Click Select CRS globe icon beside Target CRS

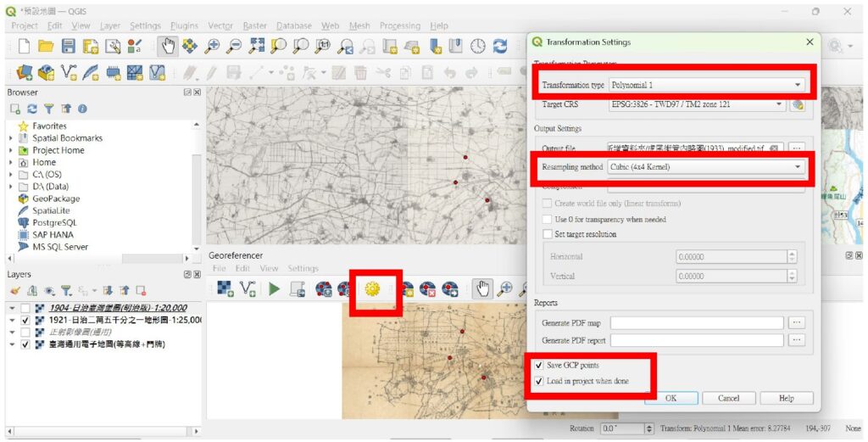click(x=797, y=104)
